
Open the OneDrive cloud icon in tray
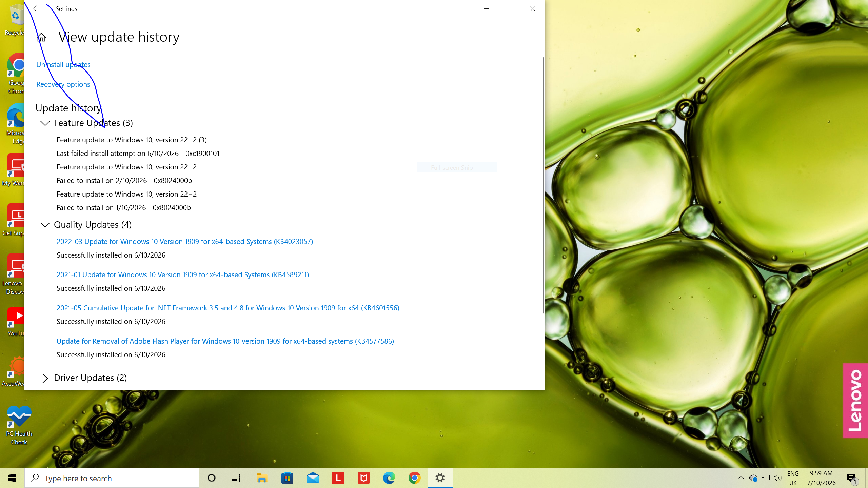tap(753, 478)
